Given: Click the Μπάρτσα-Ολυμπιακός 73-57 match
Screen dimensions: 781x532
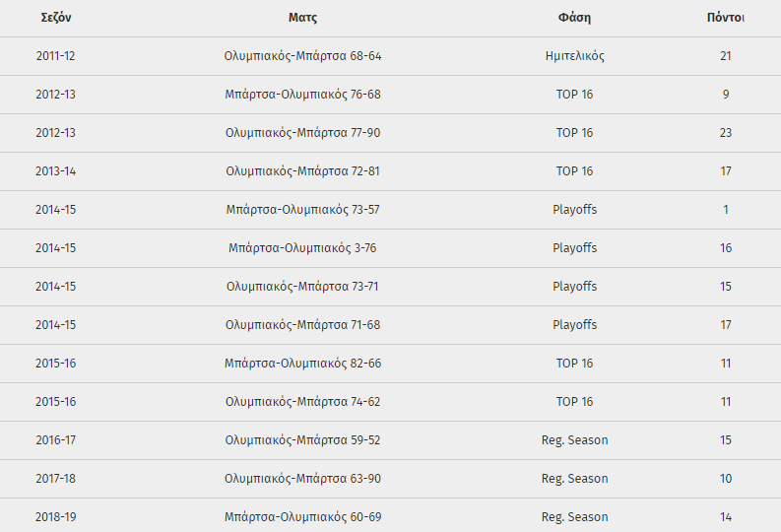Looking at the screenshot, I should click(302, 210).
